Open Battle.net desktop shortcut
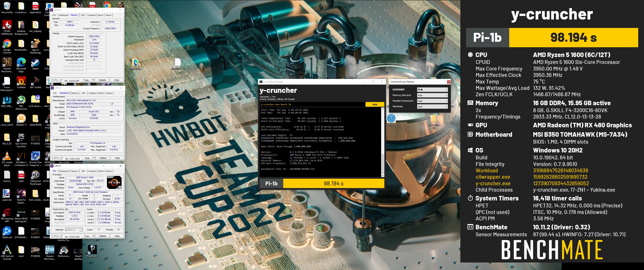This screenshot has height=270, width=644. coord(7,232)
